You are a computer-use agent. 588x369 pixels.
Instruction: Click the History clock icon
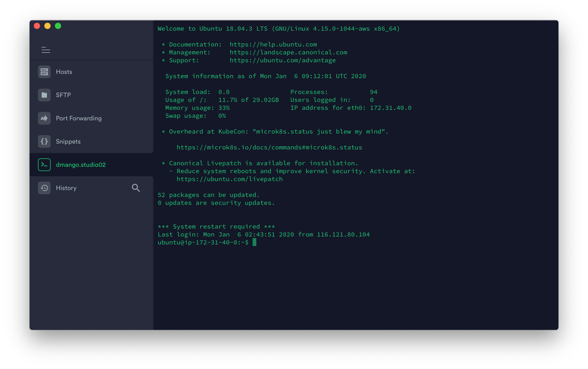coord(44,188)
